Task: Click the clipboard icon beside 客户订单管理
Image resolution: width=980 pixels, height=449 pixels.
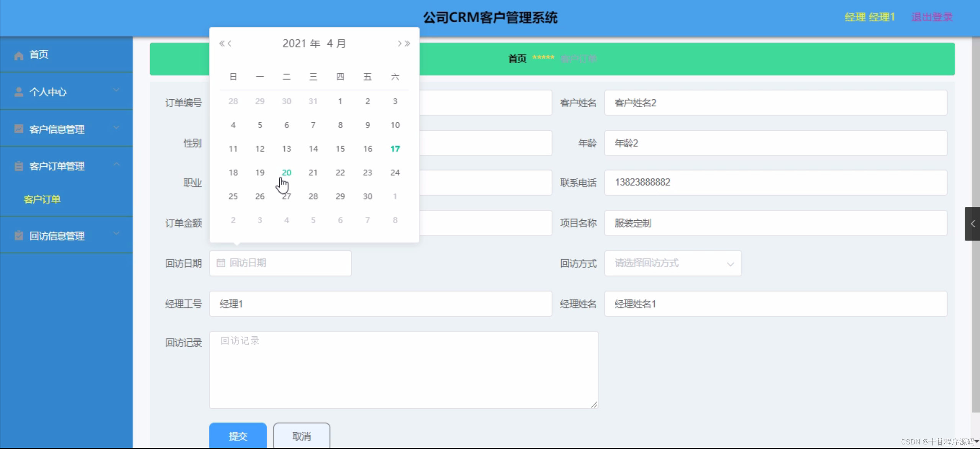Action: (x=18, y=166)
